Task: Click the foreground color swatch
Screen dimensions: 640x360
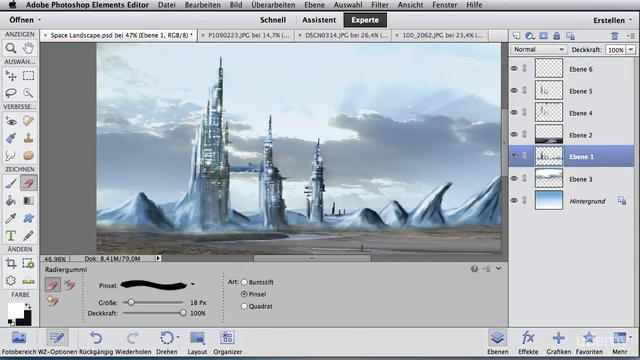Action: click(x=16, y=311)
